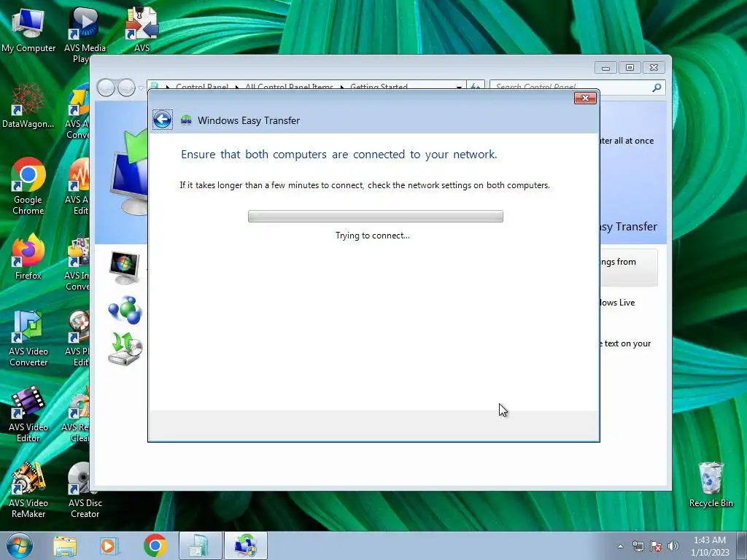This screenshot has width=747, height=560.
Task: Open the volume control tray icon
Action: tap(673, 546)
